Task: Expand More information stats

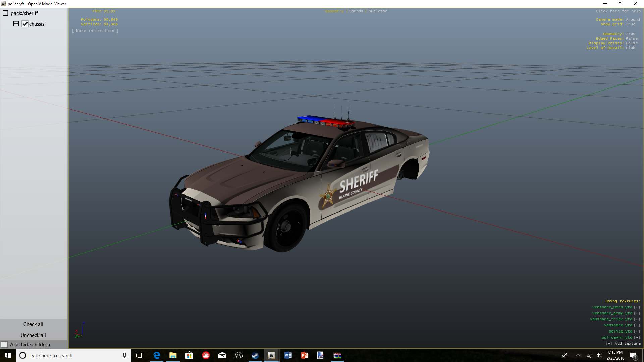Action: click(95, 31)
